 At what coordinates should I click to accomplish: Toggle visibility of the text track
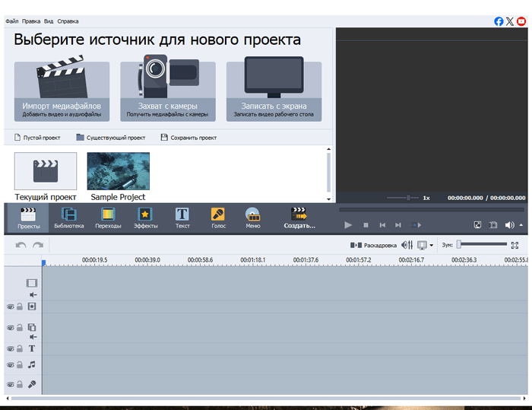[11, 348]
